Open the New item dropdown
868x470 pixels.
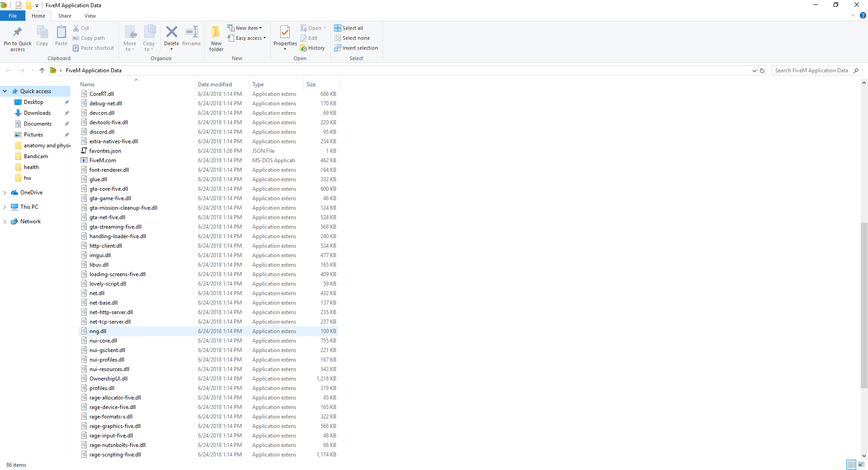tap(245, 28)
